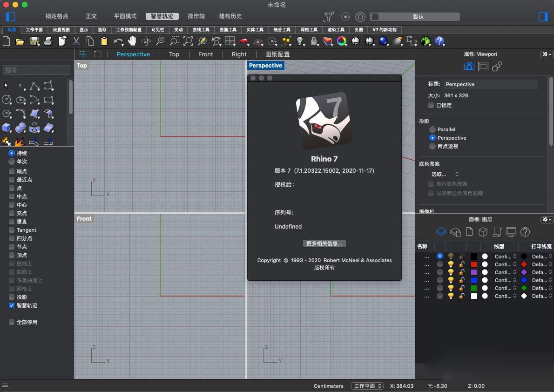Open the gear menu of the 图层 panel
The image size is (554, 392).
tap(547, 219)
